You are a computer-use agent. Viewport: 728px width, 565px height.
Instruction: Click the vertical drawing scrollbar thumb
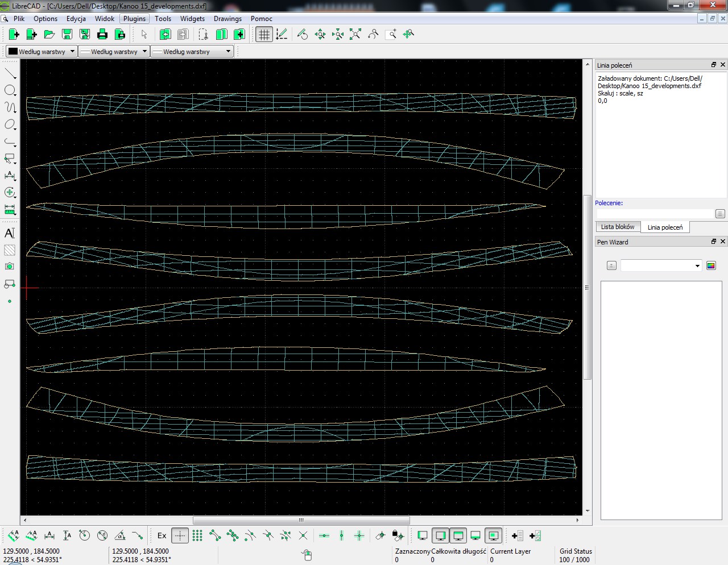click(588, 287)
